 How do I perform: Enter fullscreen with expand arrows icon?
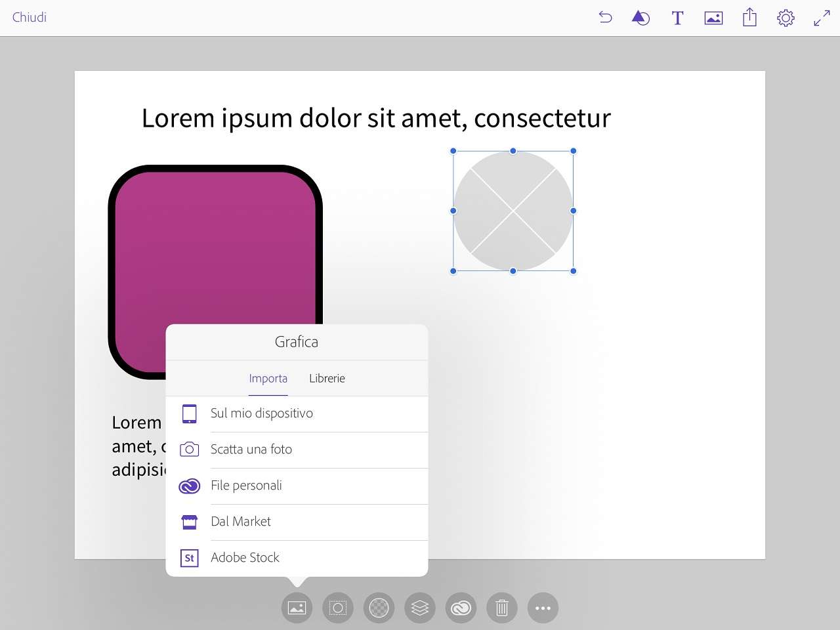pos(822,18)
